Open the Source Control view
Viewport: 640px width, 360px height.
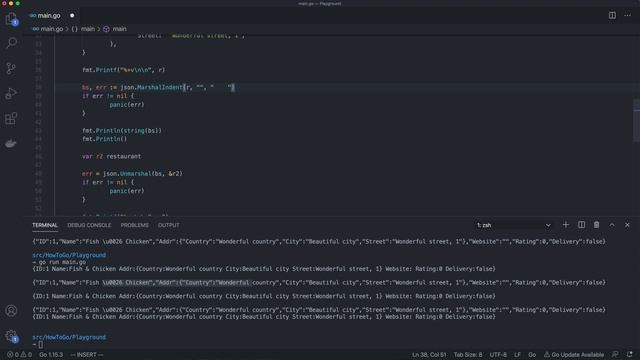coord(11,68)
